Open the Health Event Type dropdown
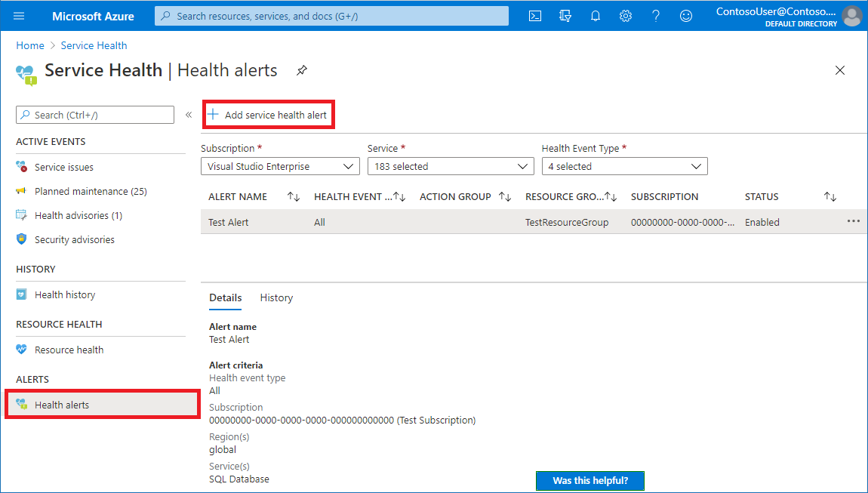Screen dimensions: 868x493 (624, 165)
